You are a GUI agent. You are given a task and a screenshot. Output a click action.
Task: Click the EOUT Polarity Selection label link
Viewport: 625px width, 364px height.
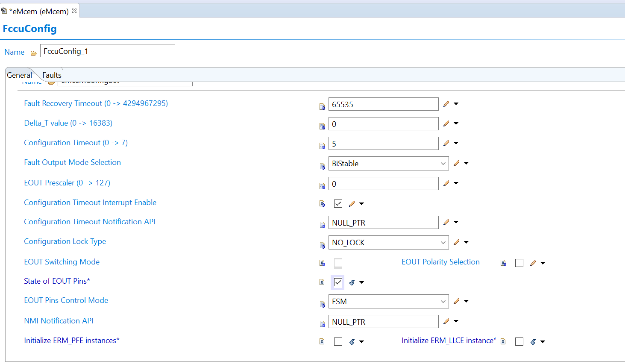point(440,262)
